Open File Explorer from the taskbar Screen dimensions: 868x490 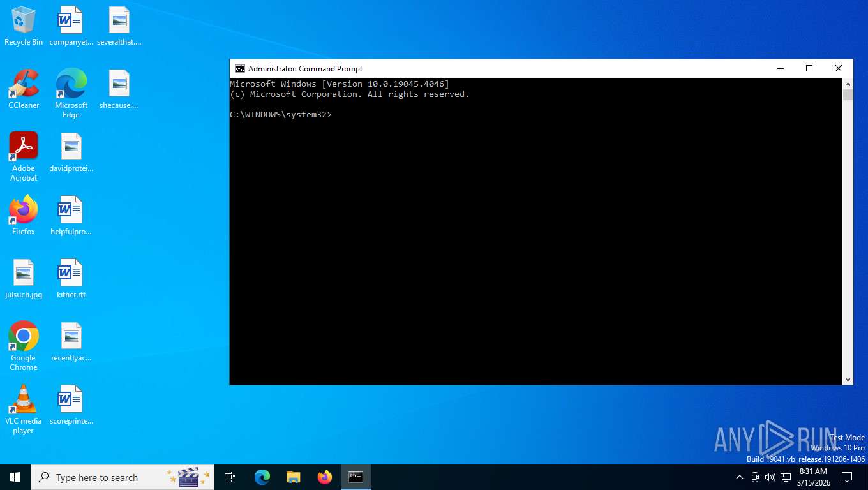pyautogui.click(x=294, y=477)
